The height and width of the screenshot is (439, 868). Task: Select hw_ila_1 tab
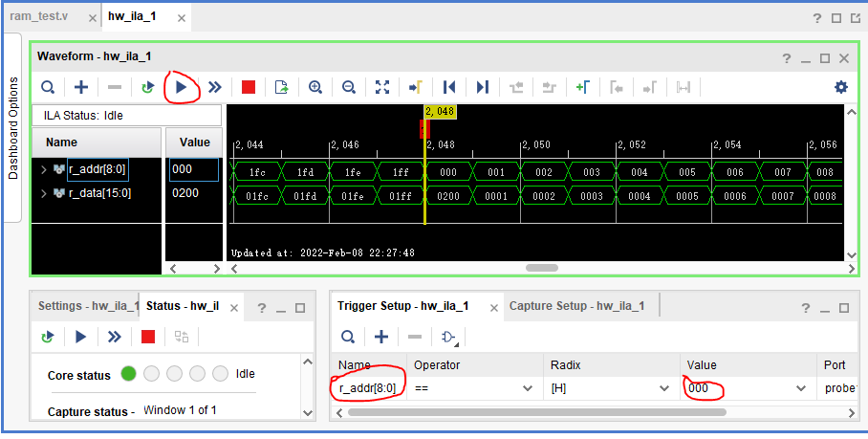point(132,16)
